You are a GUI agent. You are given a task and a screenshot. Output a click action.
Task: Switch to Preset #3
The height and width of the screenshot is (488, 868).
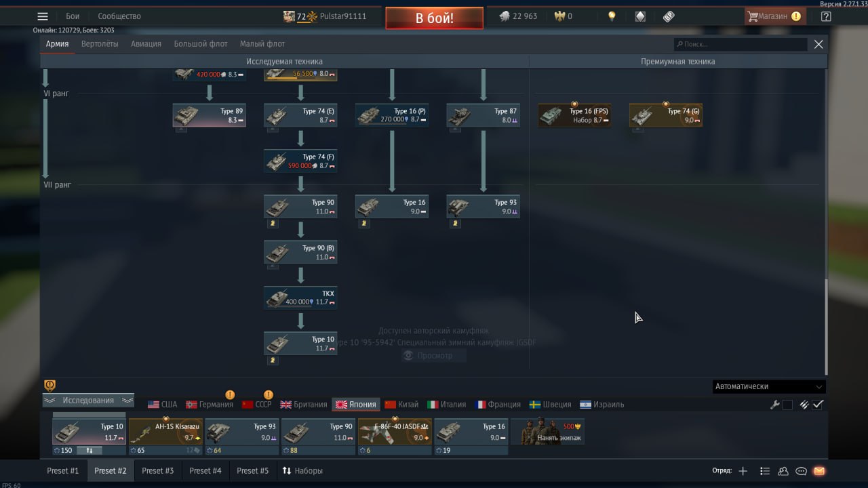point(157,470)
